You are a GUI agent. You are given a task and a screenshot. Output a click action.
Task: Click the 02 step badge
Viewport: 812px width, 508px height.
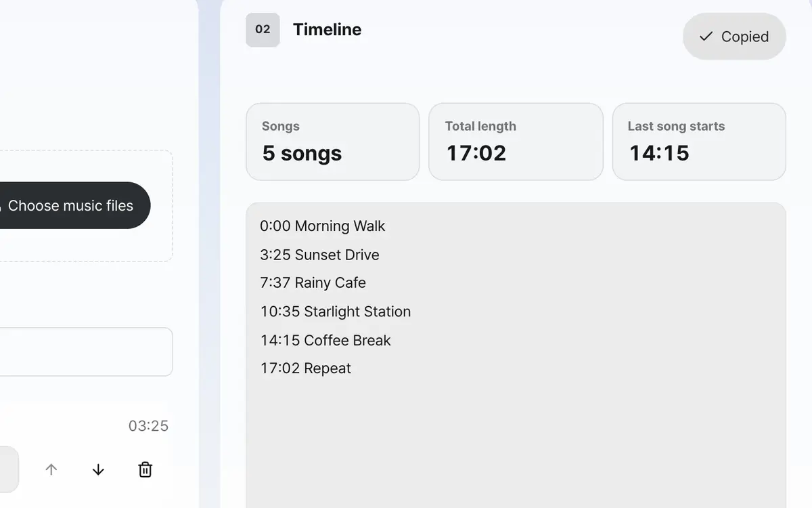263,30
